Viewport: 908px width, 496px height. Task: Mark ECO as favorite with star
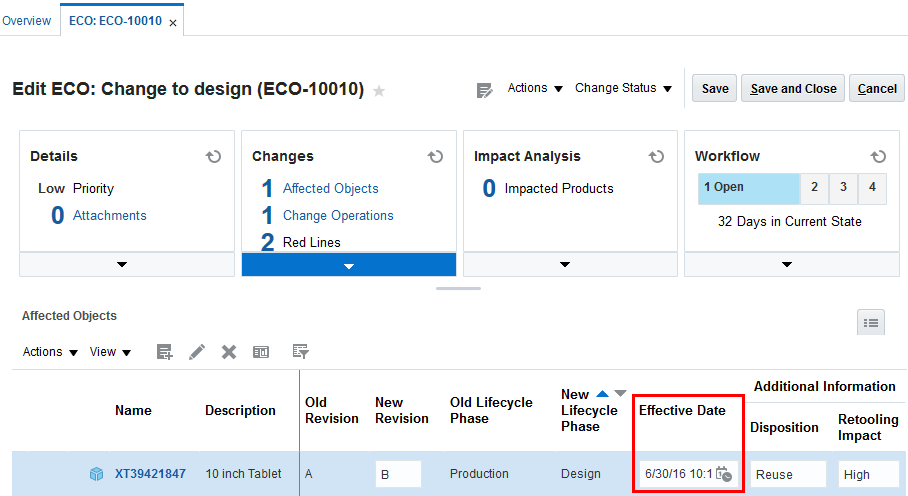[379, 91]
